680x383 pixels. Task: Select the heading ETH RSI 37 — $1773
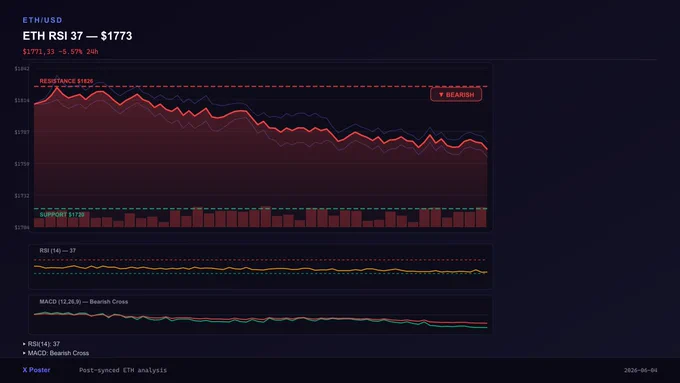coord(77,36)
